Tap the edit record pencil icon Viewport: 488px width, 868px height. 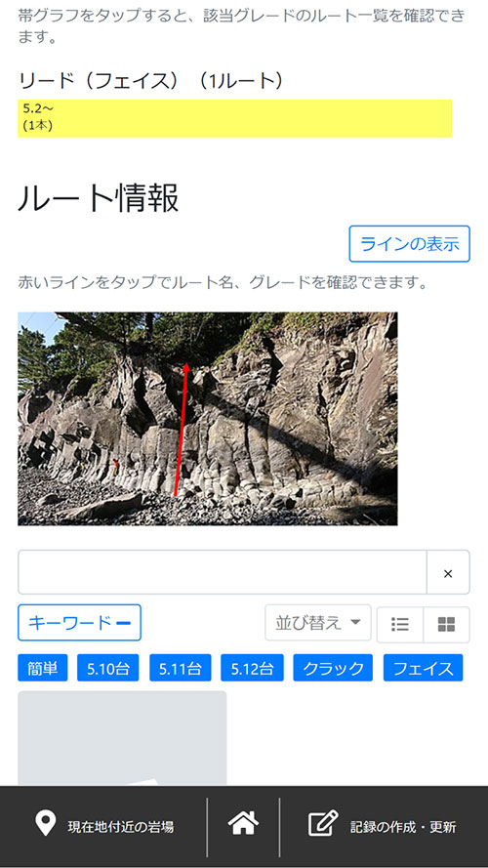[x=323, y=824]
